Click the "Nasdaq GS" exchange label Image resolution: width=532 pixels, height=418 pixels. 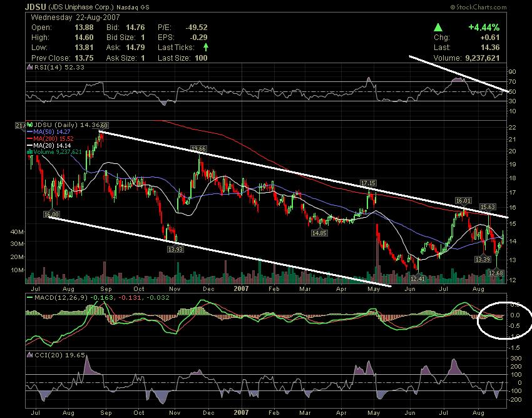(x=133, y=7)
